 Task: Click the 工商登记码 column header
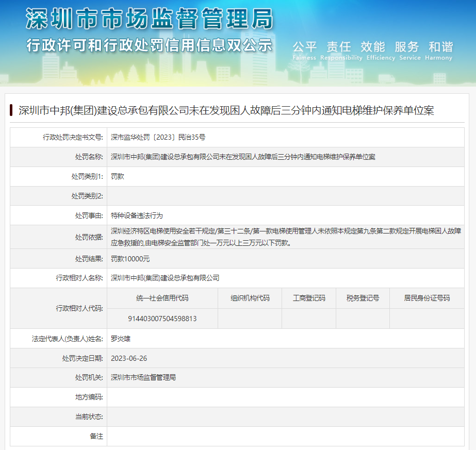[x=309, y=298]
